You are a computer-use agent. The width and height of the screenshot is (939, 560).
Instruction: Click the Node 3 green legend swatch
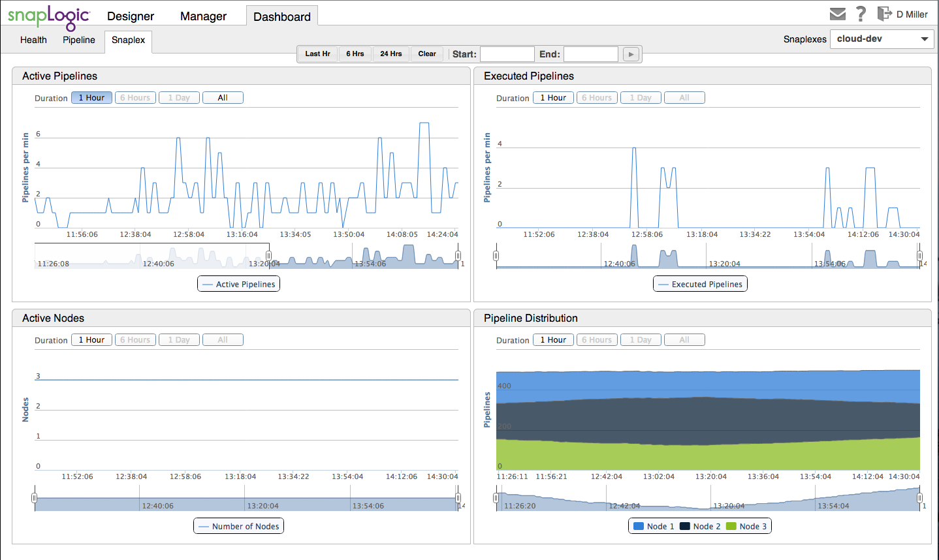click(731, 526)
